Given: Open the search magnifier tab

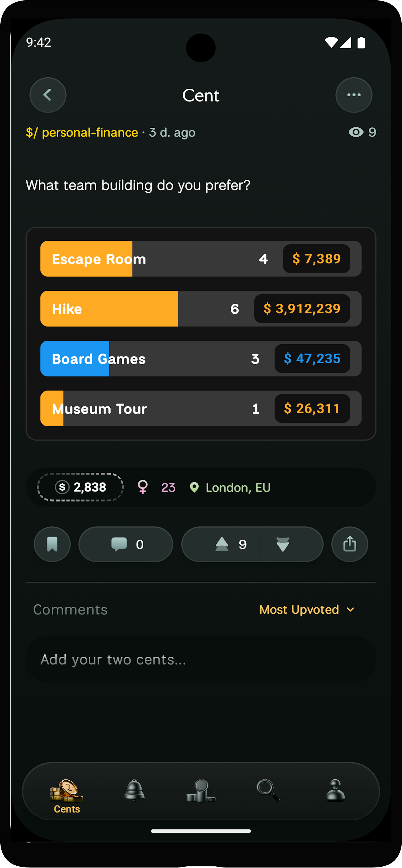Looking at the screenshot, I should [x=268, y=790].
